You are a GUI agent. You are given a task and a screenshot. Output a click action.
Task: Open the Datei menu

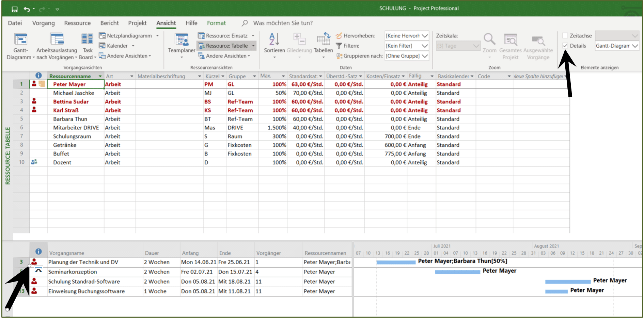(15, 23)
